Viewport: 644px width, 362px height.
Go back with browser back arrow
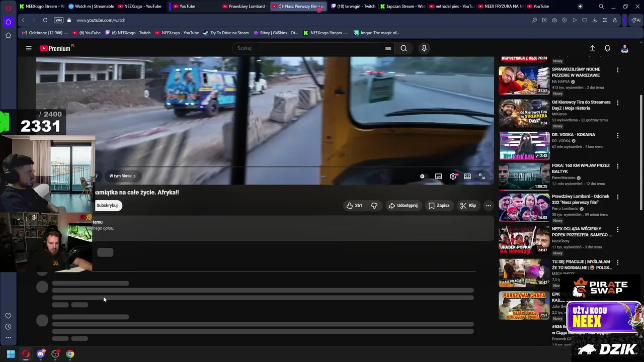tap(23, 20)
